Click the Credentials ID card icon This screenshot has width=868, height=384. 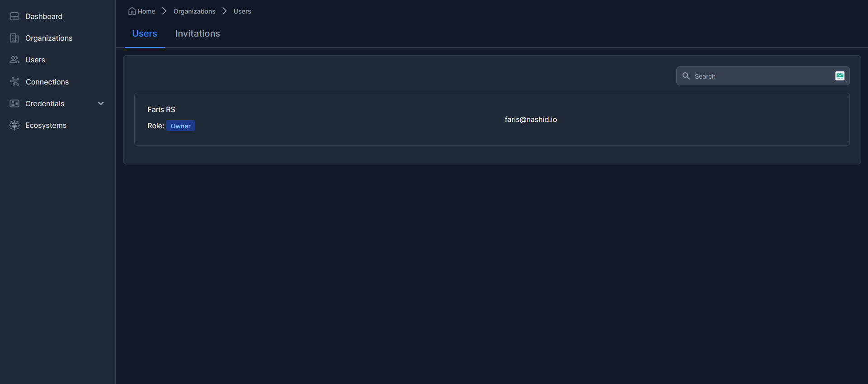(14, 103)
